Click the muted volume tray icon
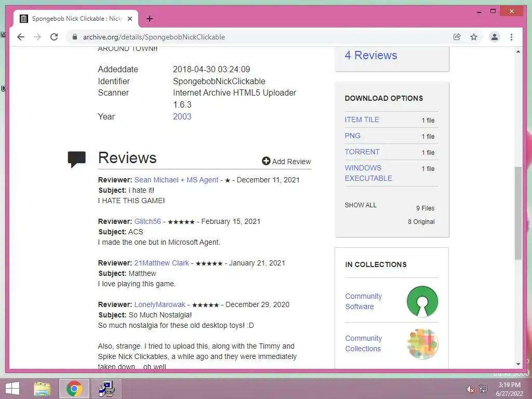 (x=470, y=389)
